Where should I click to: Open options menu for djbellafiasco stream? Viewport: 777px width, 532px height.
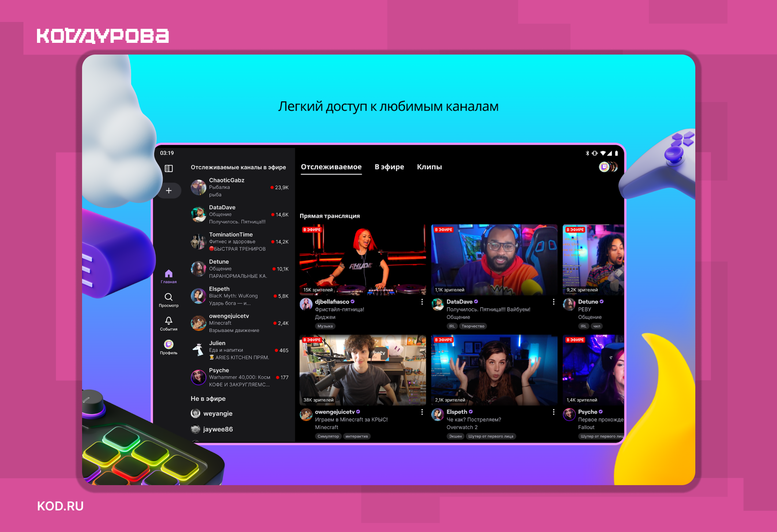pyautogui.click(x=422, y=302)
